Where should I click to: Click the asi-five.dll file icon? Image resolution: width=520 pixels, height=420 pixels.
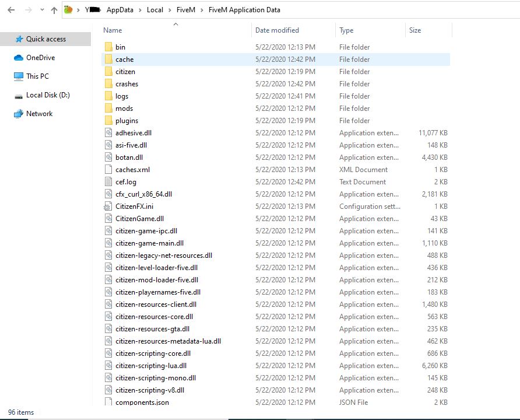click(108, 145)
